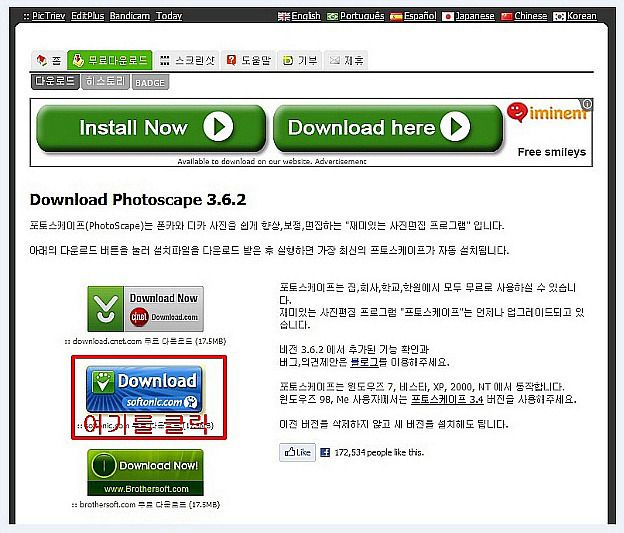Screen dimensions: 624x533
Task: Click the China flag icon
Action: click(506, 17)
